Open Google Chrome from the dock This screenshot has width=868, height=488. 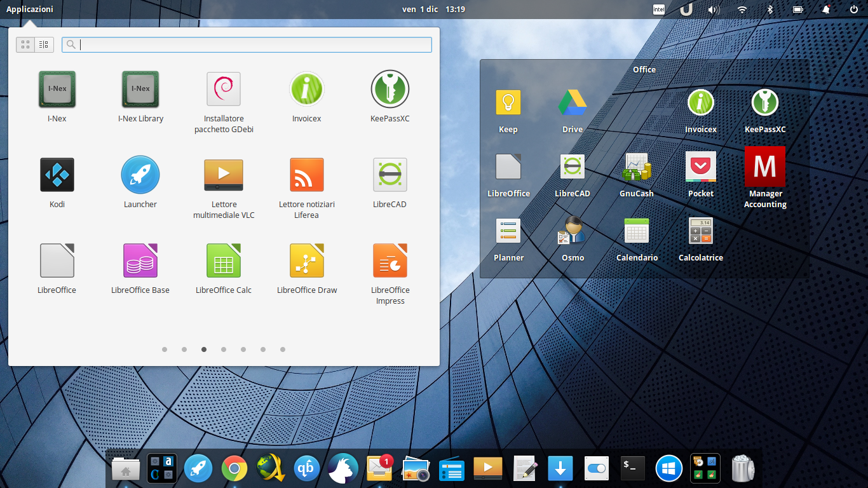(x=234, y=469)
